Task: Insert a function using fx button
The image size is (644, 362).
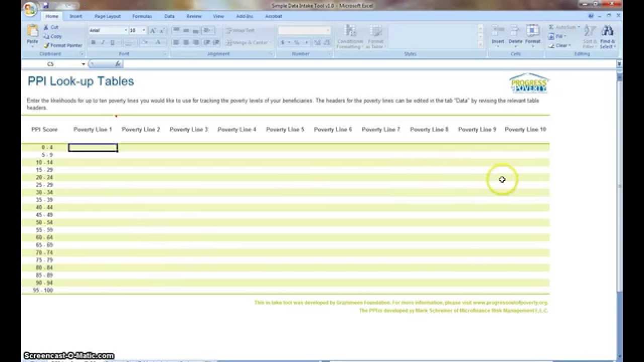Action: [117, 64]
